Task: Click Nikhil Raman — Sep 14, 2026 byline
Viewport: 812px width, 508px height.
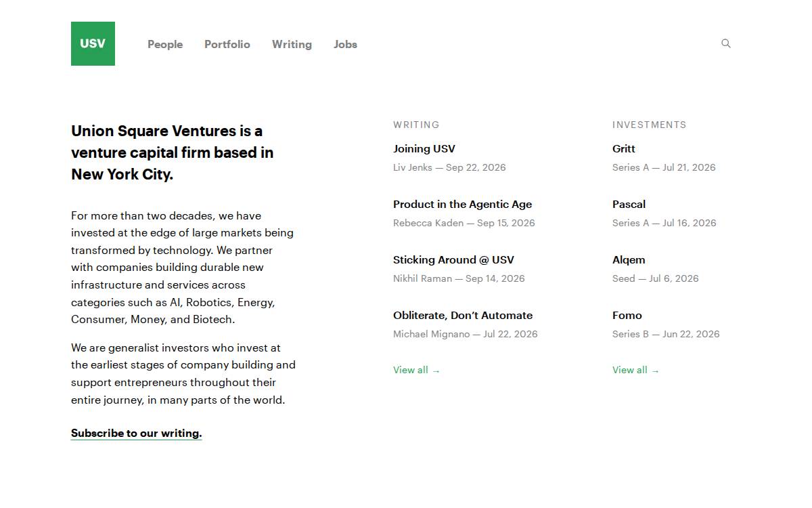Action: [459, 278]
